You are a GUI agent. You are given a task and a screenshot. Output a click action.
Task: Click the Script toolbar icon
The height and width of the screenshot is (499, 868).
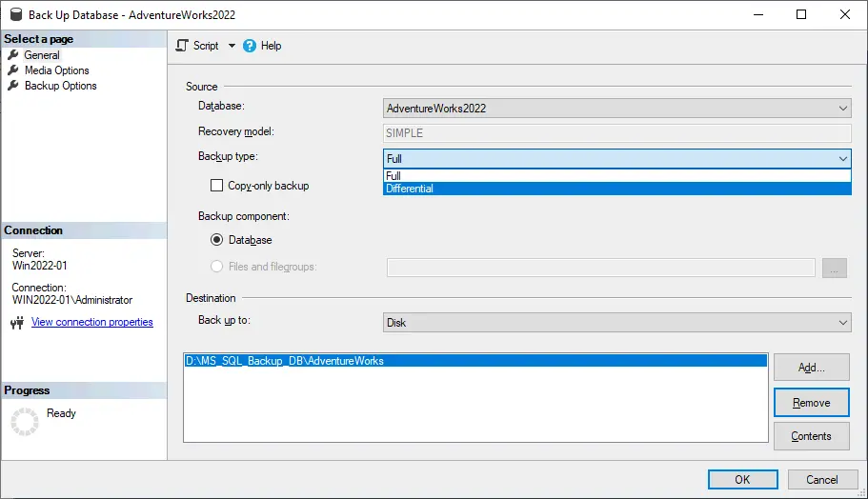[182, 46]
